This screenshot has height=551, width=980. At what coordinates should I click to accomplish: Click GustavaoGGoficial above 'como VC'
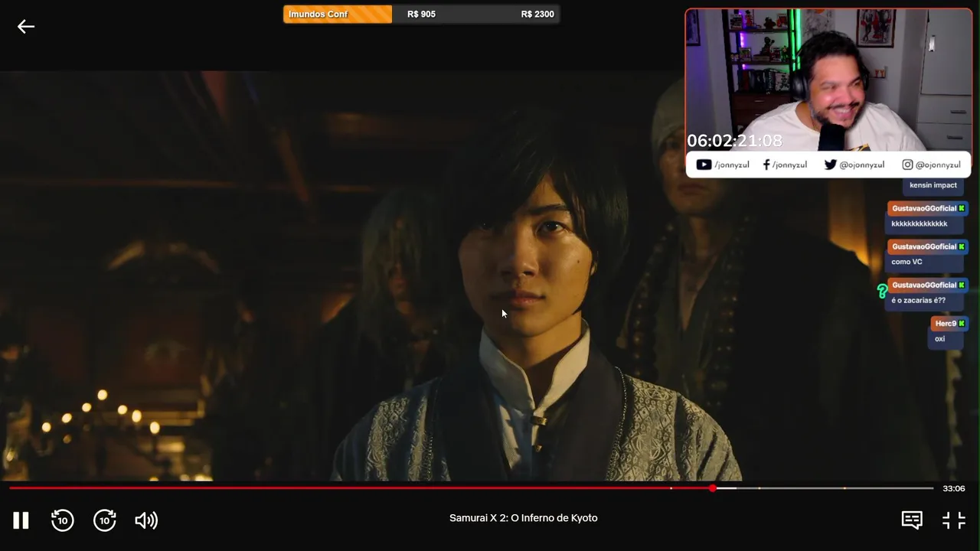(924, 246)
